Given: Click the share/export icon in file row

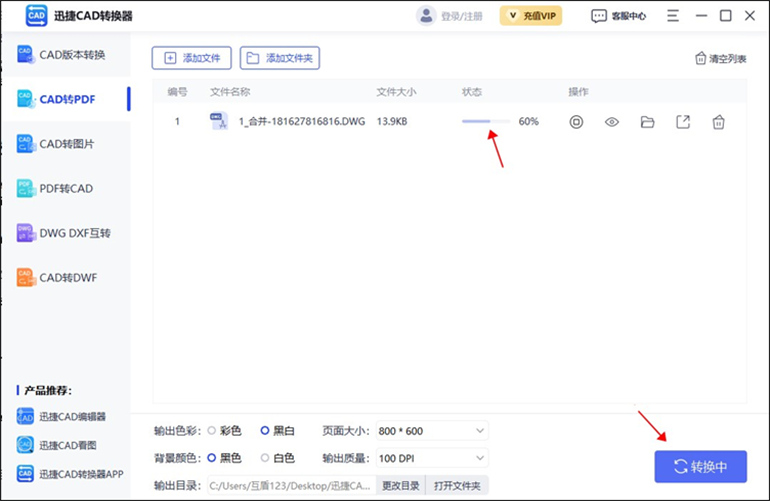Looking at the screenshot, I should (x=683, y=122).
